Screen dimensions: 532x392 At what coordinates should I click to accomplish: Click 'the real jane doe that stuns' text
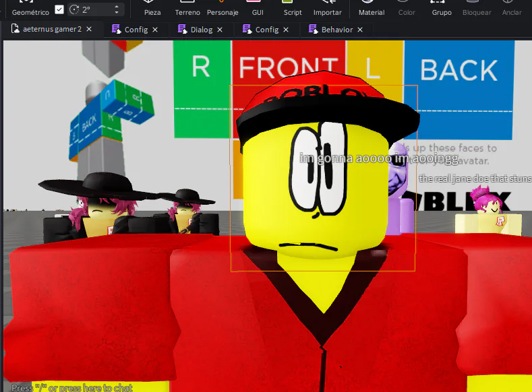coord(475,178)
